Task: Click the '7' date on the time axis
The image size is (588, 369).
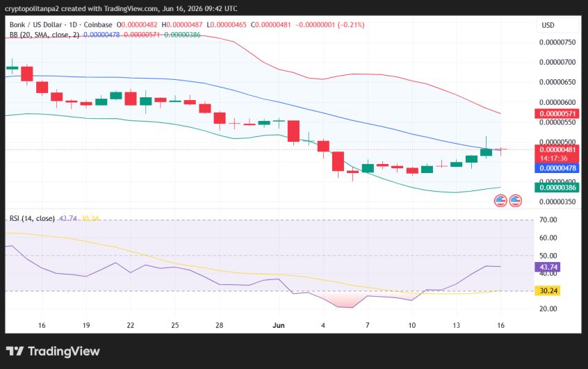Action: [368, 325]
